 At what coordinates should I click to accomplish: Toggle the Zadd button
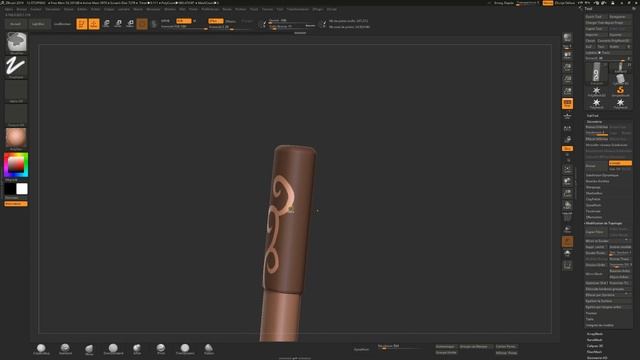(x=216, y=21)
